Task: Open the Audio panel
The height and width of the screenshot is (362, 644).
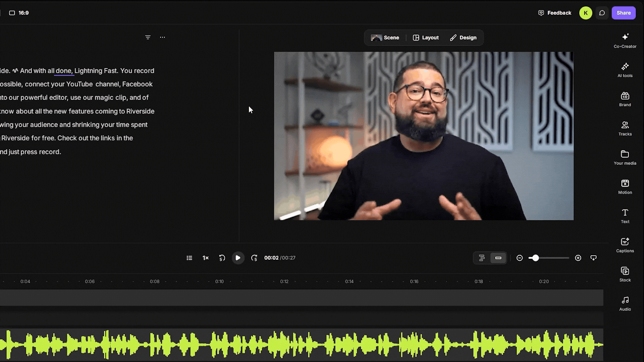Action: coord(625,303)
